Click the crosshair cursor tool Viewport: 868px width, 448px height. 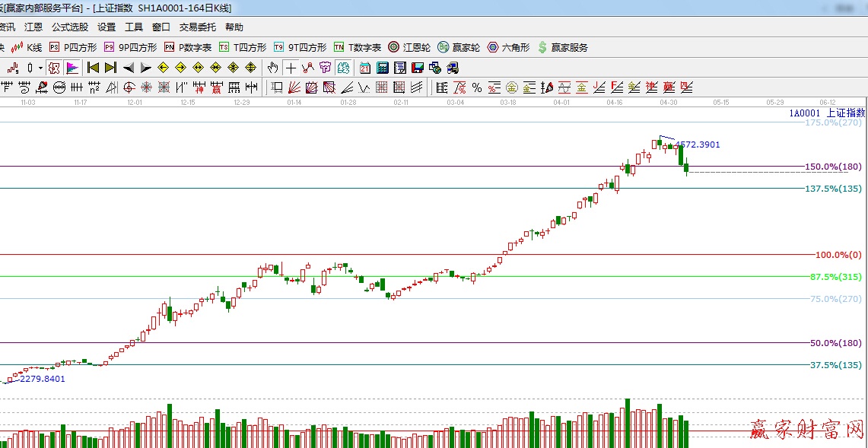[x=291, y=68]
